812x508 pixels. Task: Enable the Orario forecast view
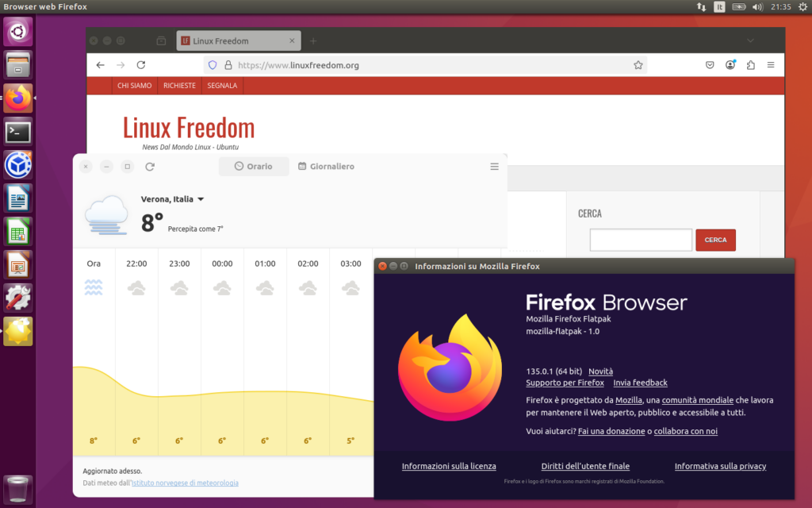[254, 167]
